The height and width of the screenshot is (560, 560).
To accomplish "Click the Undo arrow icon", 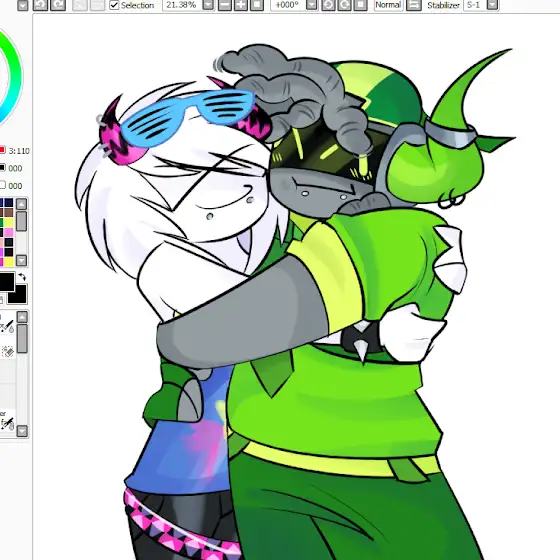I will tap(40, 5).
